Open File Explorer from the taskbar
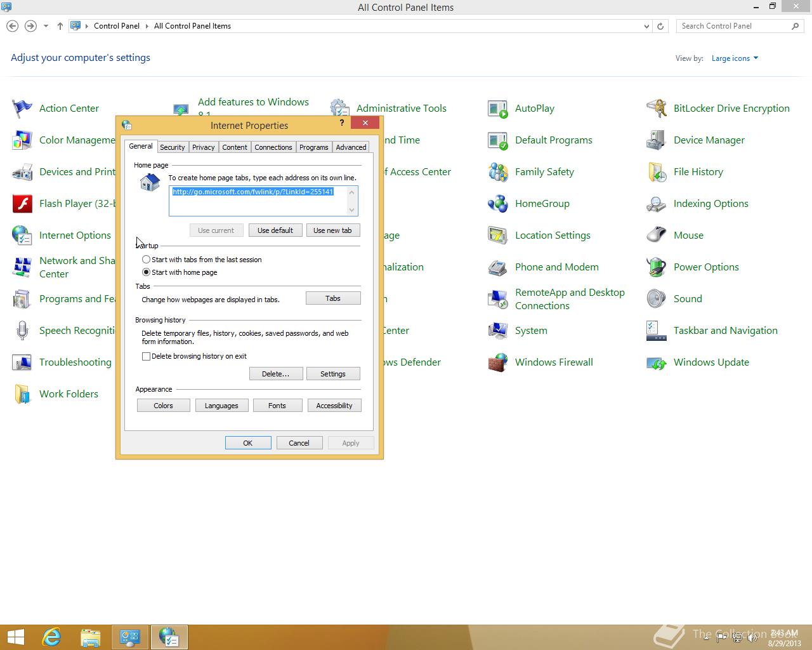The width and height of the screenshot is (812, 650). (91, 637)
